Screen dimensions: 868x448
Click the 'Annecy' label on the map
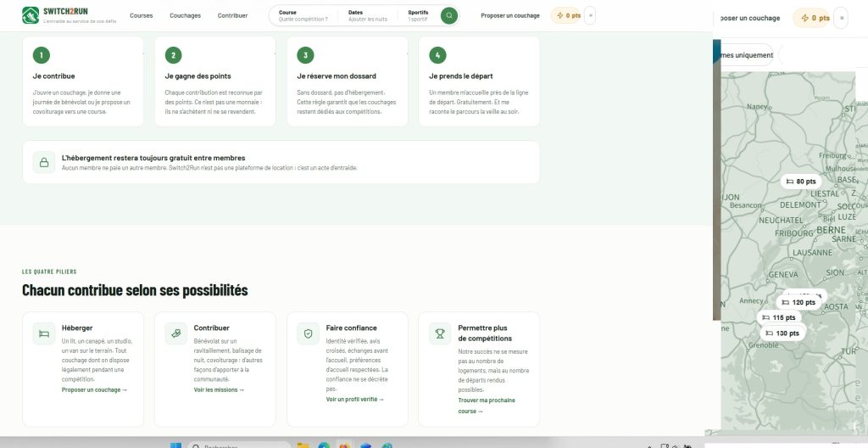pos(751,301)
